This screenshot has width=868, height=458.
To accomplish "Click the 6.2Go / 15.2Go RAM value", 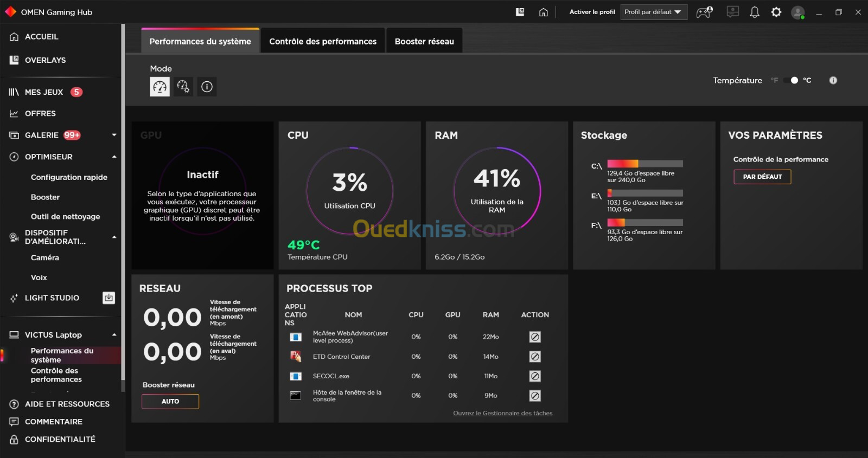I will (459, 257).
